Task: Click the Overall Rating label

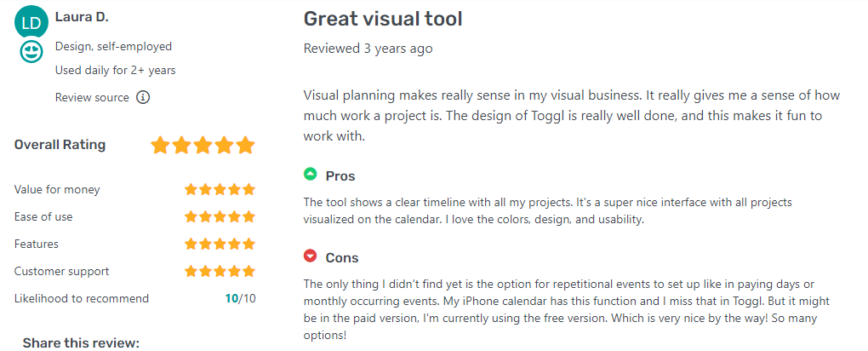Action: tap(60, 145)
